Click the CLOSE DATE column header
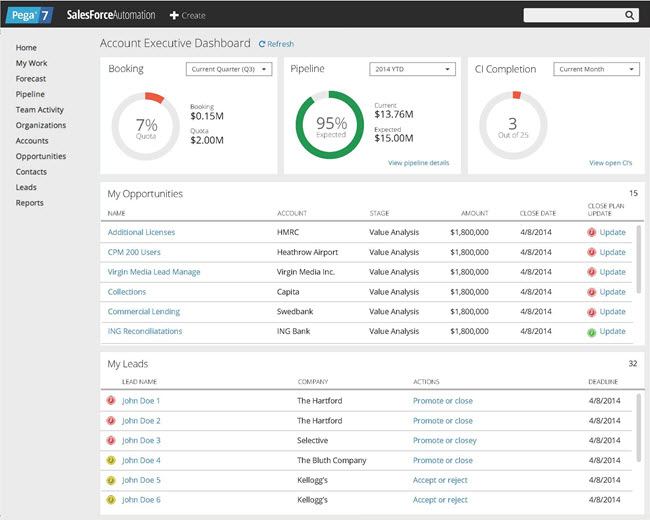Image resolution: width=650 pixels, height=520 pixels. click(538, 213)
